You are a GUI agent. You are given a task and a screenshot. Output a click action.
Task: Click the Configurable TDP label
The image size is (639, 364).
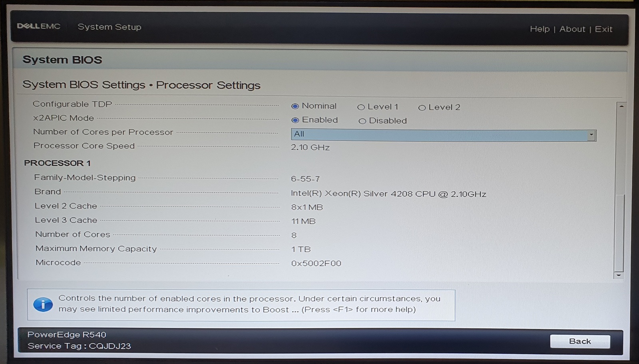(72, 104)
